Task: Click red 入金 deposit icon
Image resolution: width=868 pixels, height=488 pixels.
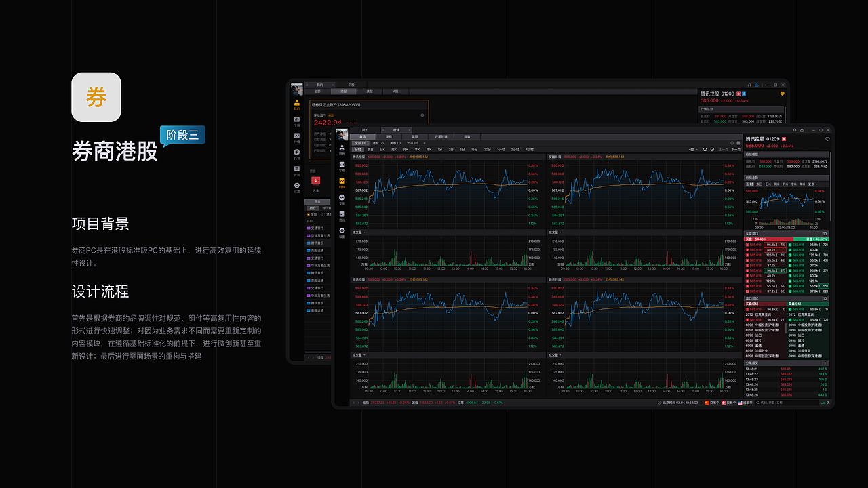Action: [x=315, y=180]
